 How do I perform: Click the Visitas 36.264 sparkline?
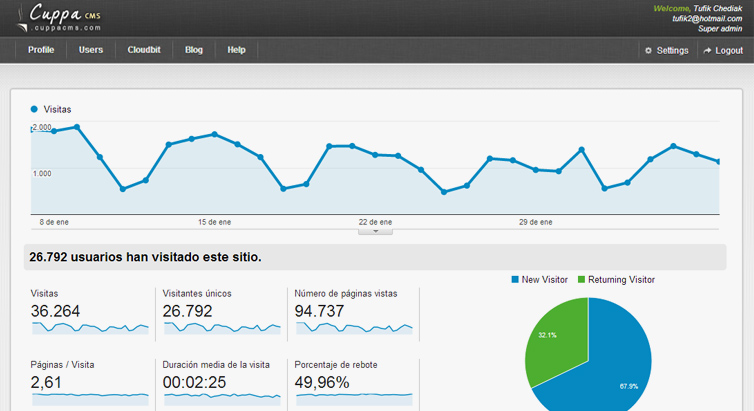click(x=90, y=328)
